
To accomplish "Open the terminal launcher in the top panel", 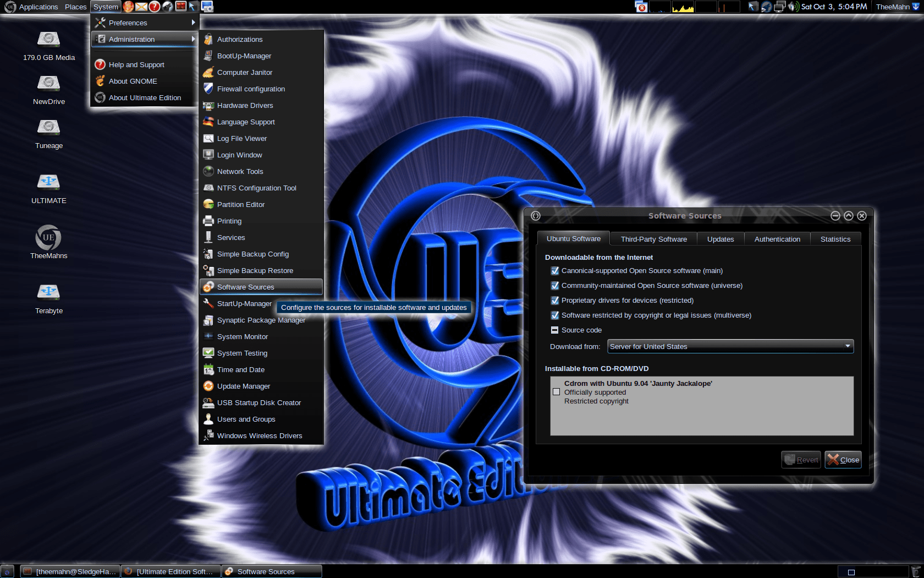I will (180, 7).
